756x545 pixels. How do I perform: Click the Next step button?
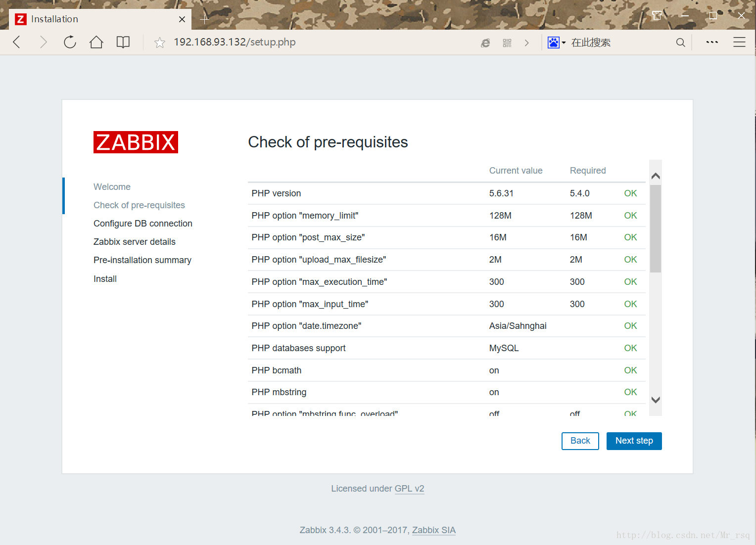coord(634,441)
